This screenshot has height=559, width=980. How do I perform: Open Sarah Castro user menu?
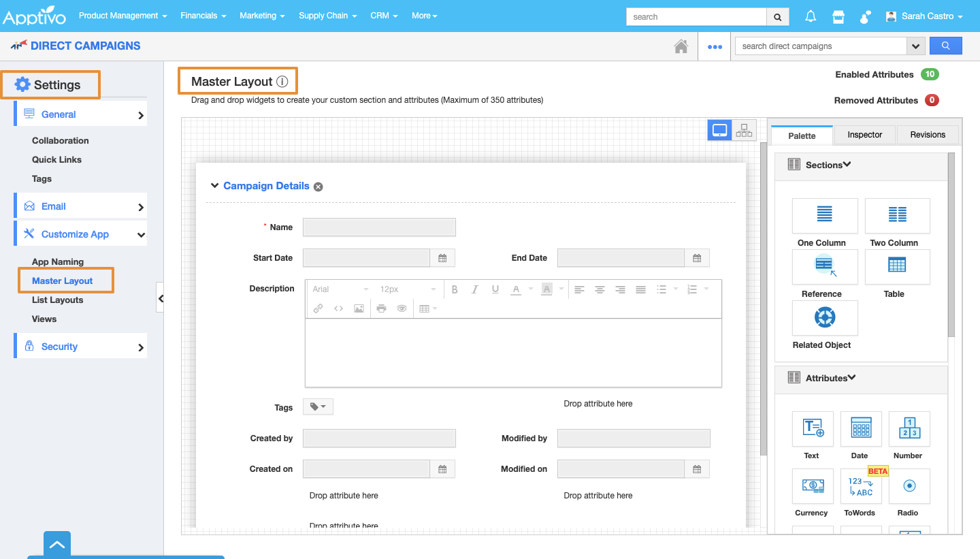coord(924,16)
